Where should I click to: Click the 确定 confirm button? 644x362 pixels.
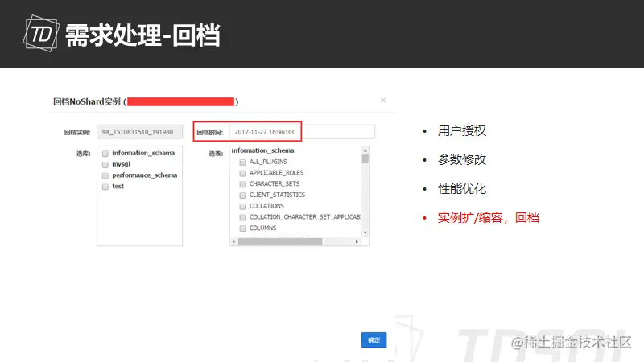click(x=374, y=339)
